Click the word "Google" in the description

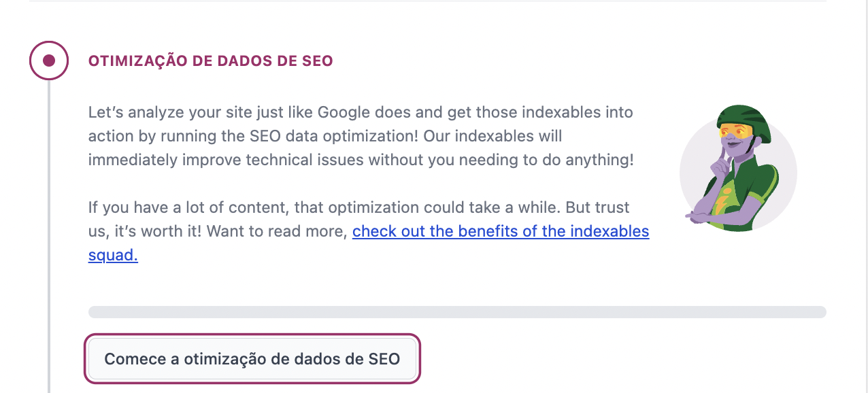coord(344,112)
